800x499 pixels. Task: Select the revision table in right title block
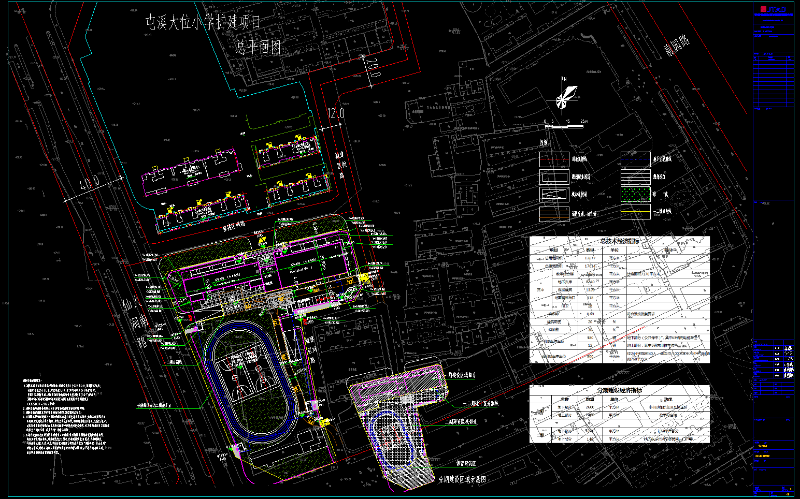click(x=773, y=80)
